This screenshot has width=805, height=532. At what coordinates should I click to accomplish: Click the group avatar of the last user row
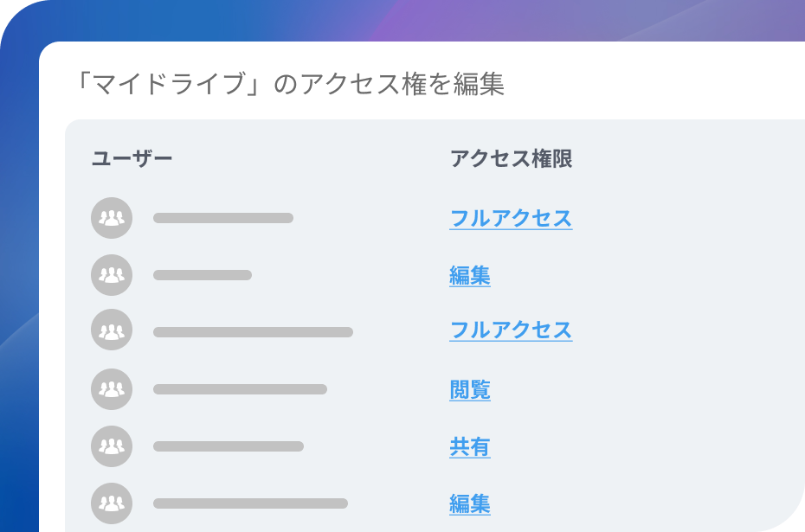(112, 503)
